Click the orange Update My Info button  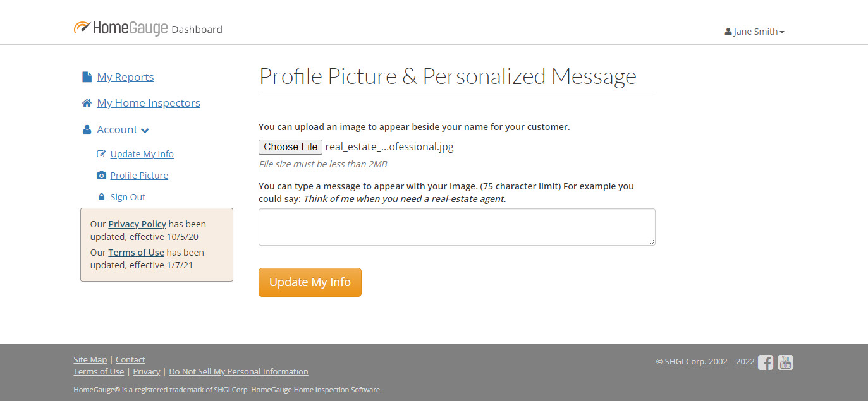310,282
